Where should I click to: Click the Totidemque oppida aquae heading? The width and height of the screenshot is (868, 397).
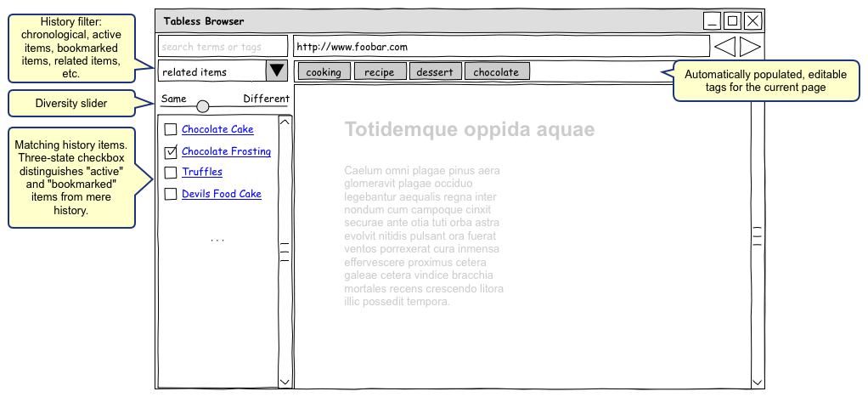(x=470, y=129)
